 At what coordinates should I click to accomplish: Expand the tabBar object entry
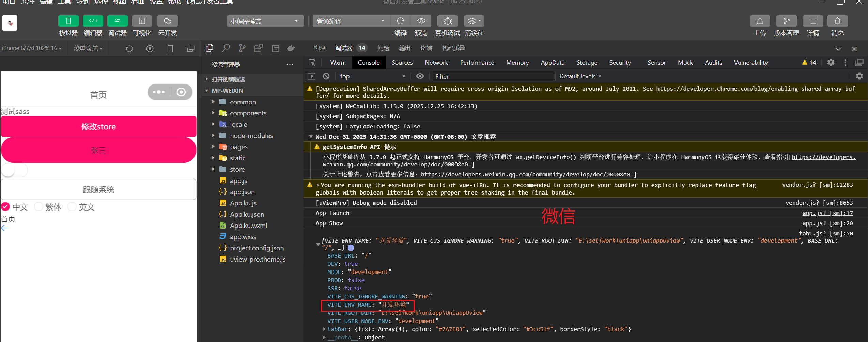(324, 329)
